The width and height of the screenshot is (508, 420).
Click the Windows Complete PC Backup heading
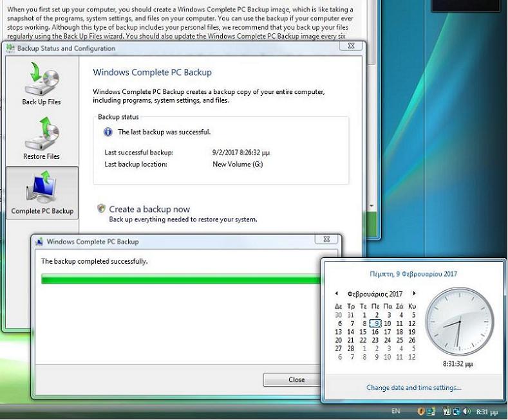[152, 72]
